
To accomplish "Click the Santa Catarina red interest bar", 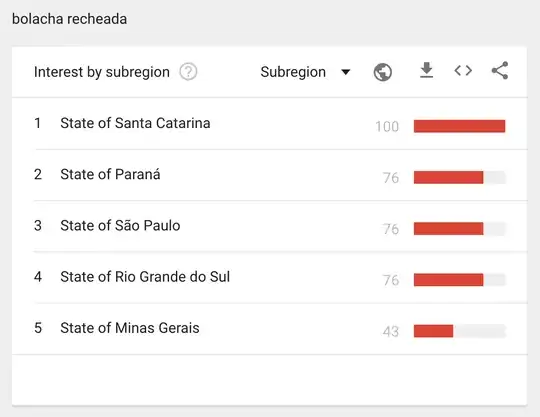I will pos(459,126).
